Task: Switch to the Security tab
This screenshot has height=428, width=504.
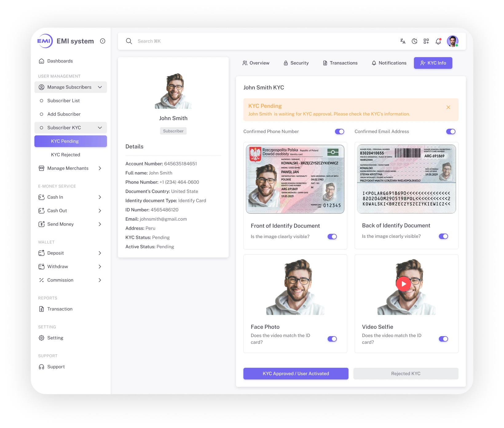Action: (x=296, y=63)
